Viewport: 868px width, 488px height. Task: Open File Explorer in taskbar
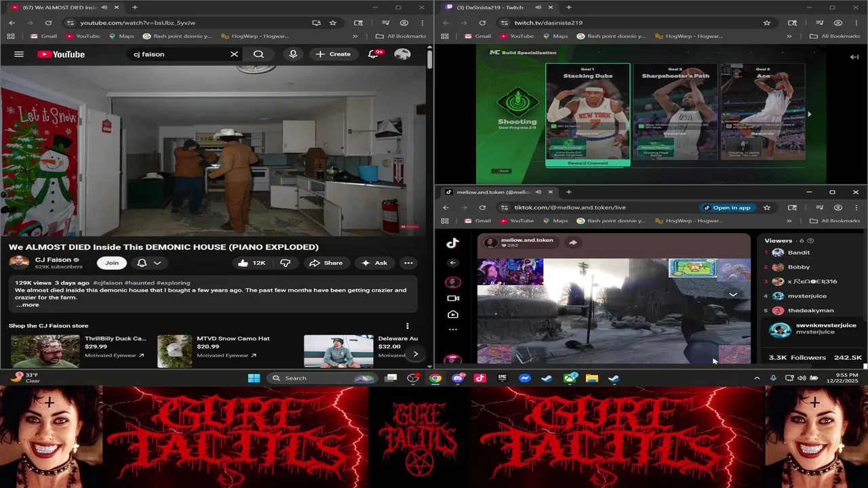592,378
